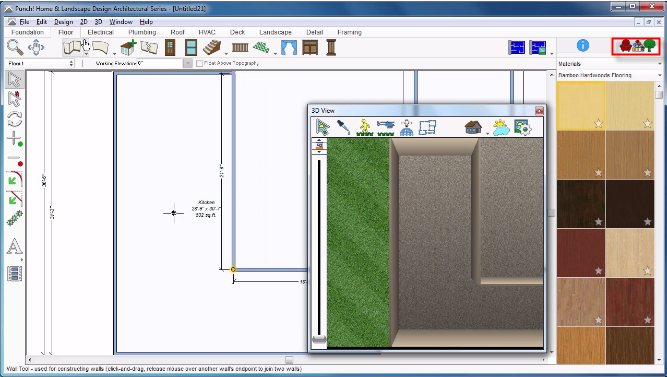
Task: Open the Design menu
Action: tap(63, 22)
